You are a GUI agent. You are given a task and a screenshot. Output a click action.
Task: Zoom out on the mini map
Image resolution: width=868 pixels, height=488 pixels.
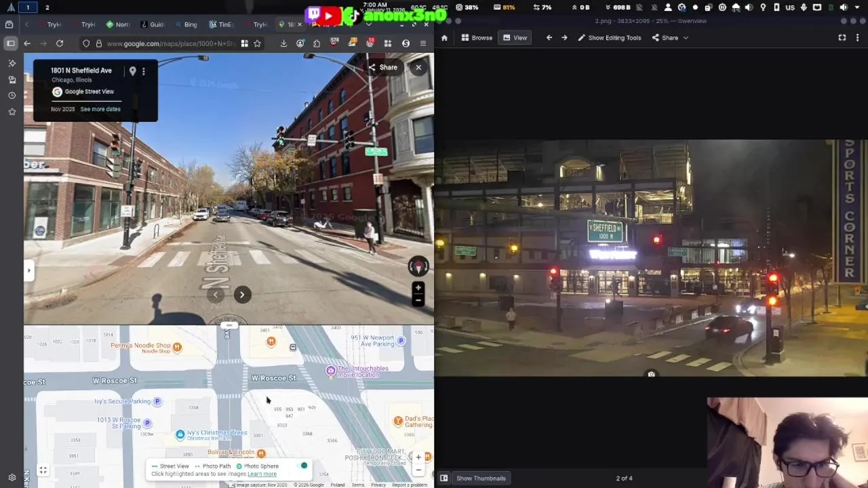pyautogui.click(x=418, y=470)
